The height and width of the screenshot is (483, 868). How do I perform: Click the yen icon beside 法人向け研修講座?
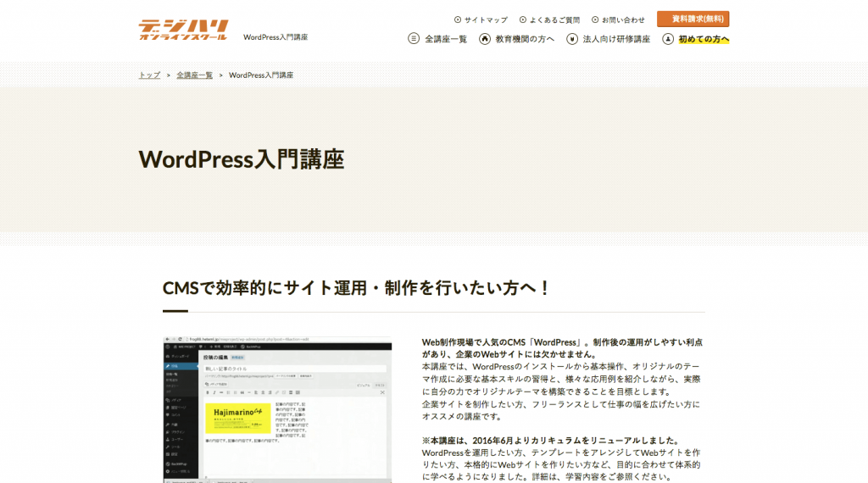572,39
